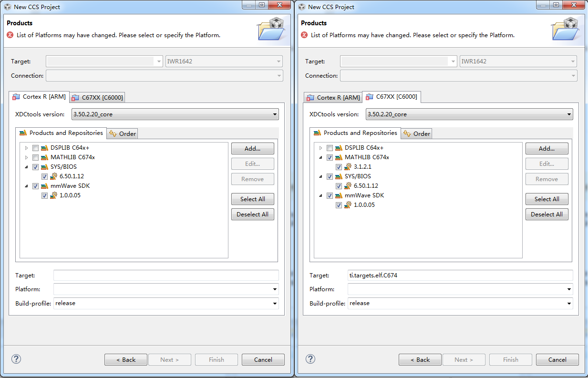Image resolution: width=588 pixels, height=378 pixels.
Task: Click MATHLIB C674x product icon in right dialog
Action: coord(339,157)
